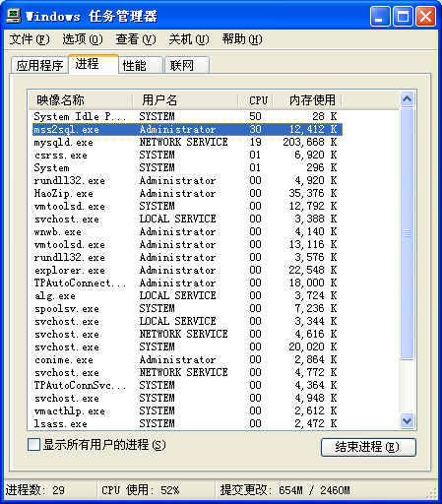Click the CPU 使用: 52% status entry
The height and width of the screenshot is (504, 442).
tap(141, 490)
